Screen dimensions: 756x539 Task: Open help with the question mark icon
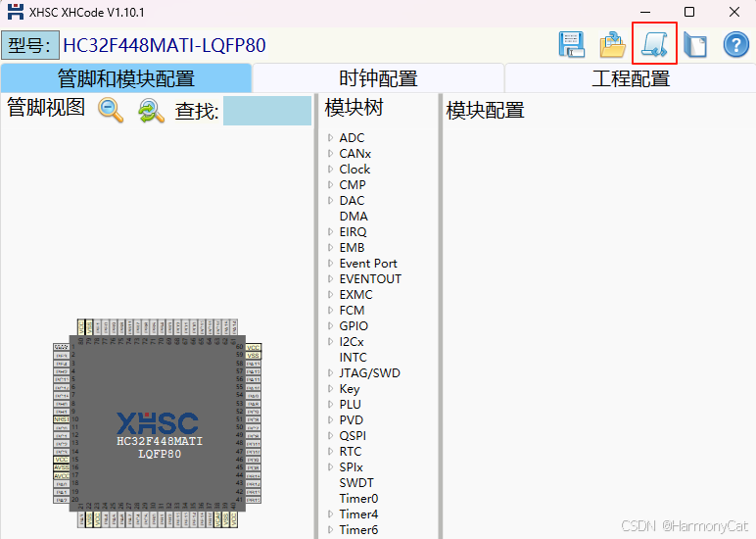[x=736, y=45]
